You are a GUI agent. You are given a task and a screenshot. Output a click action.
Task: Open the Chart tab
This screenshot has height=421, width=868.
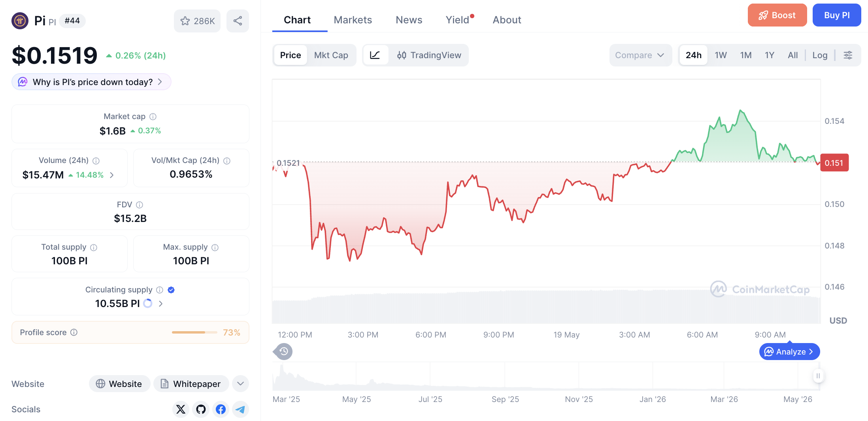click(297, 20)
